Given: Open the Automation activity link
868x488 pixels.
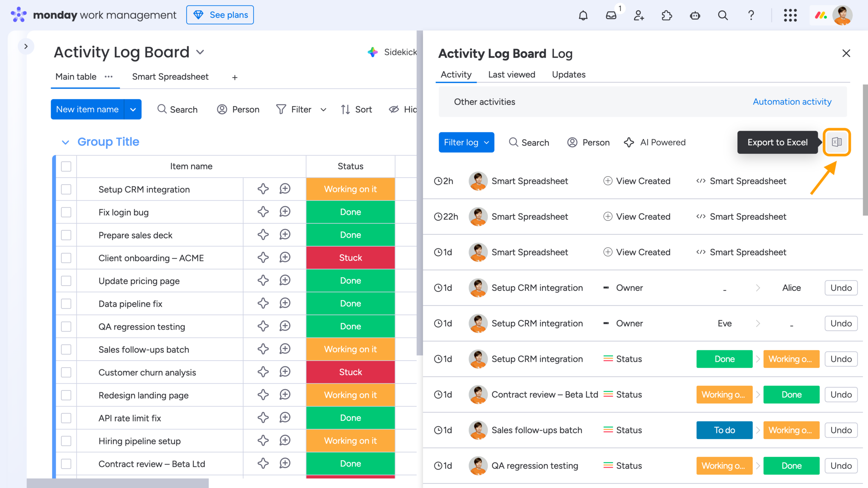Looking at the screenshot, I should [792, 102].
